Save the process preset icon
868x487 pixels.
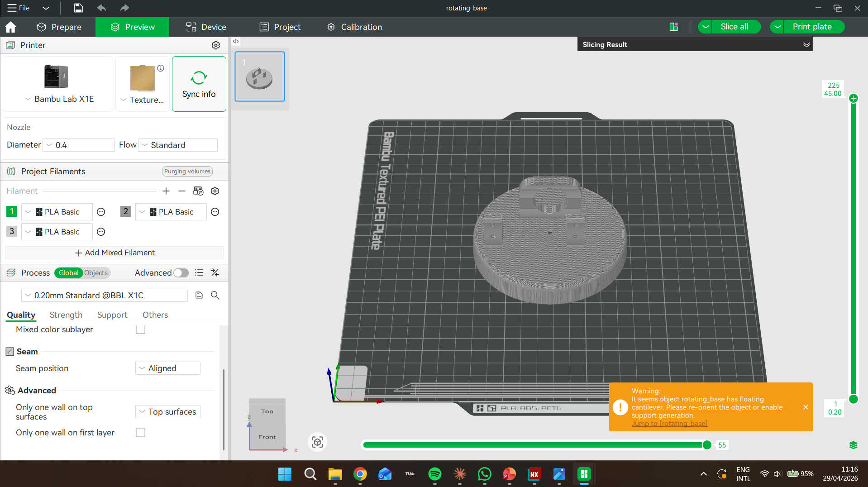(x=199, y=296)
